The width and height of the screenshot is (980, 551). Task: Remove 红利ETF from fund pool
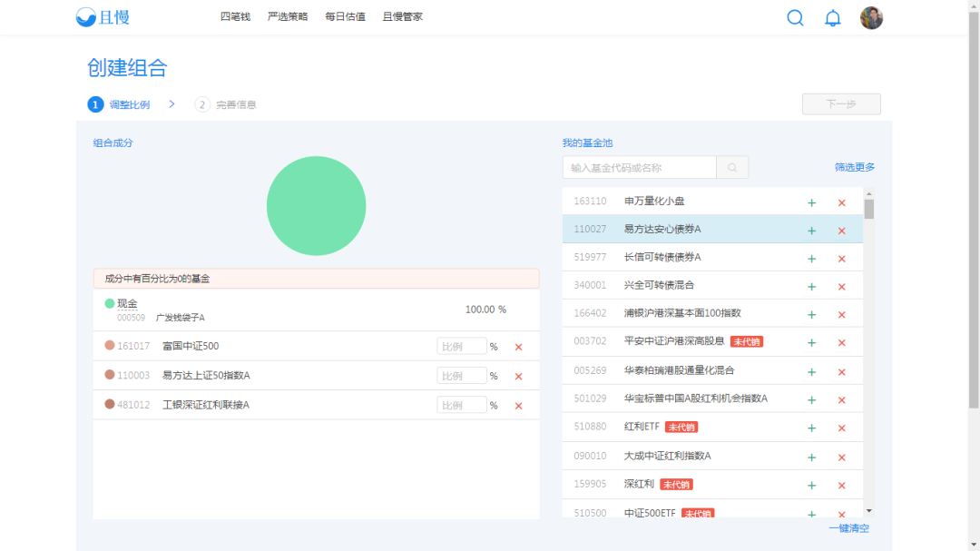coord(841,428)
